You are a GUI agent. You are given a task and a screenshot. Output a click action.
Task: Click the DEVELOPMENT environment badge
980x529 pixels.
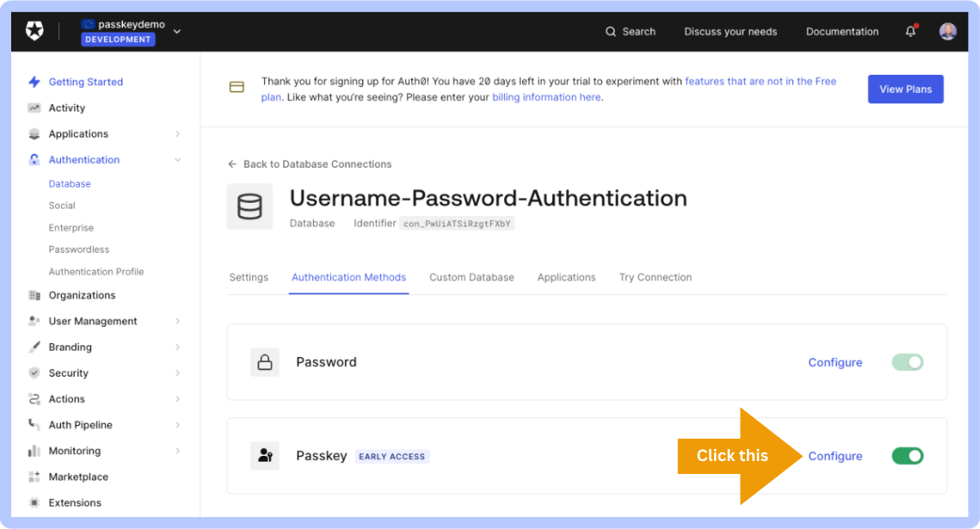click(x=118, y=40)
